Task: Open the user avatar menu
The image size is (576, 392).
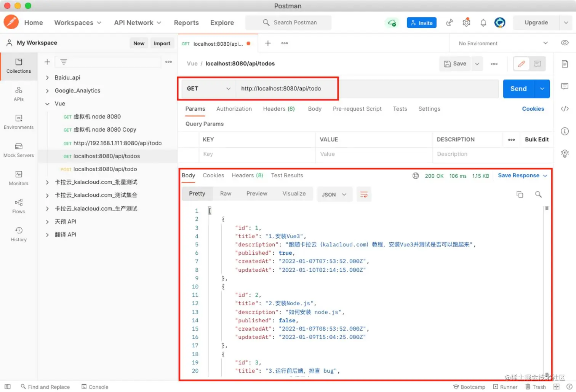Action: pos(500,22)
